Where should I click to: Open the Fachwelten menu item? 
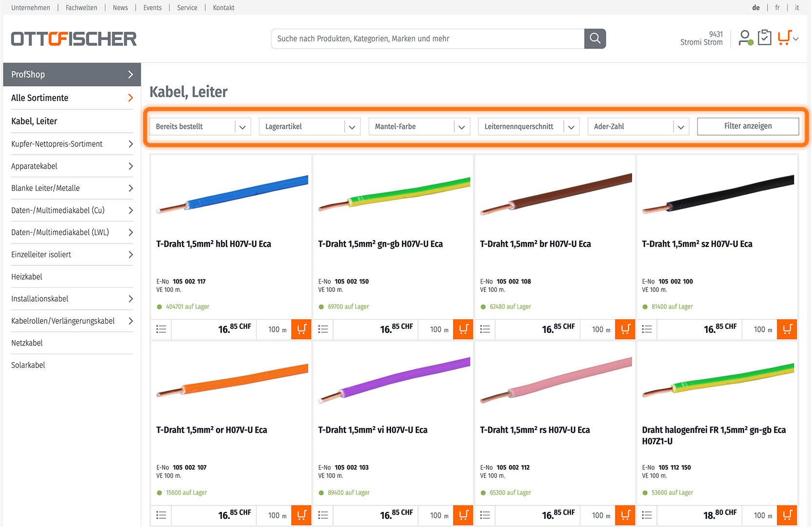[x=81, y=8]
